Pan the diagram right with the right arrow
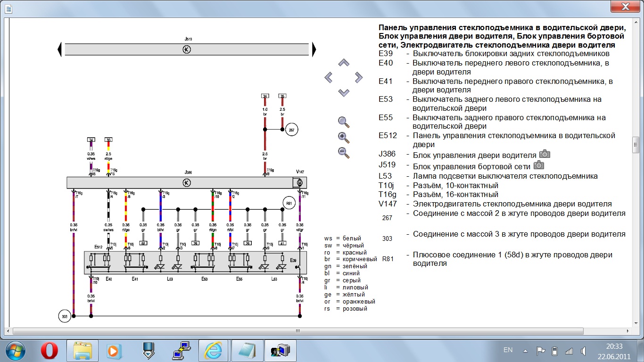The image size is (644, 362). (359, 77)
